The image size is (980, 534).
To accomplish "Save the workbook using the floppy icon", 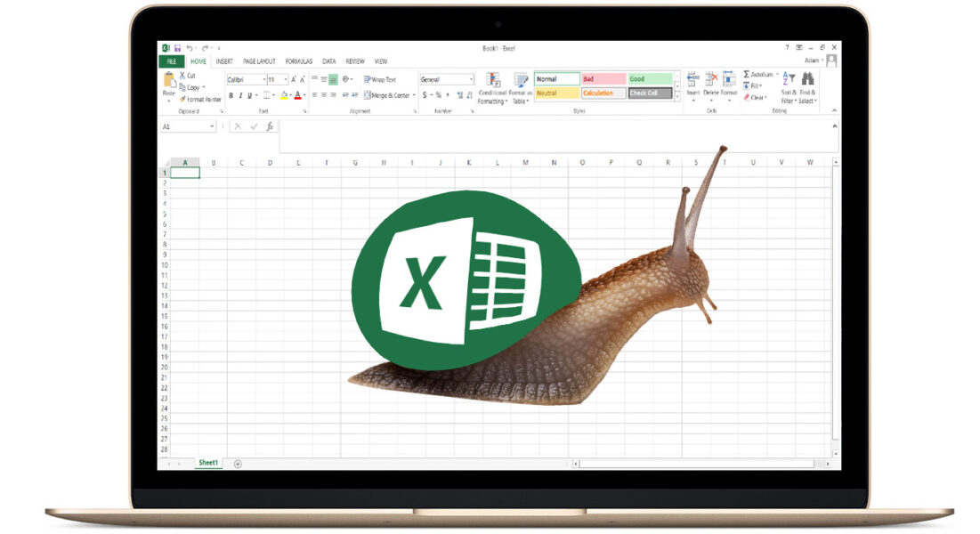I will coord(177,48).
